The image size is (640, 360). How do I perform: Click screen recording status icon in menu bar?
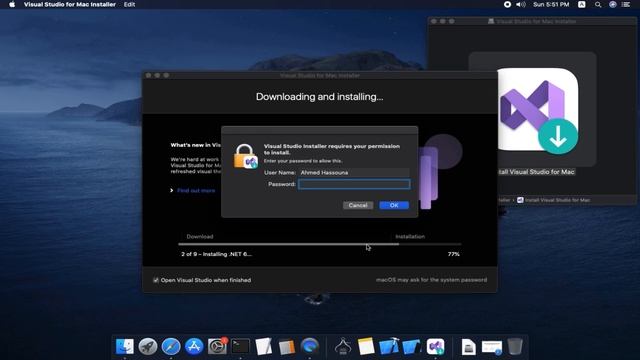point(507,4)
